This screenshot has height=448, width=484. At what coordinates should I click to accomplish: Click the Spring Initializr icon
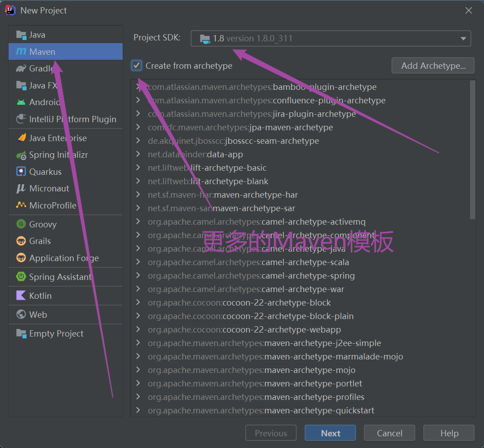point(21,155)
